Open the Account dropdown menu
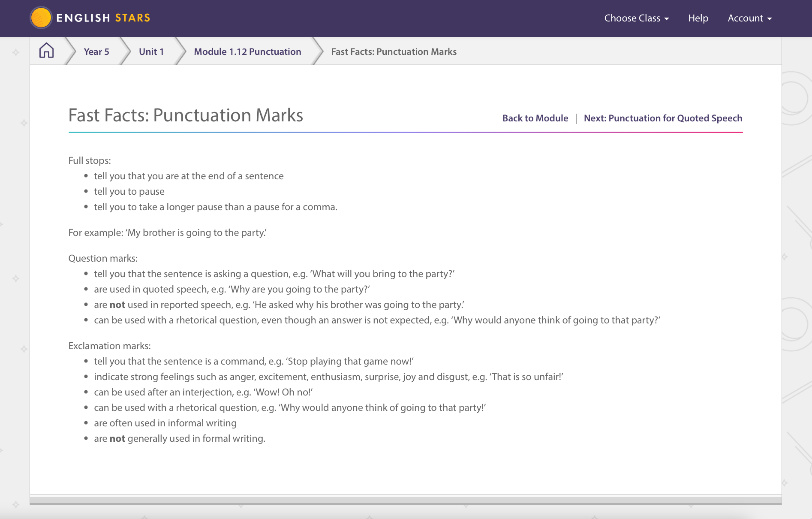The image size is (812, 519). tap(750, 18)
